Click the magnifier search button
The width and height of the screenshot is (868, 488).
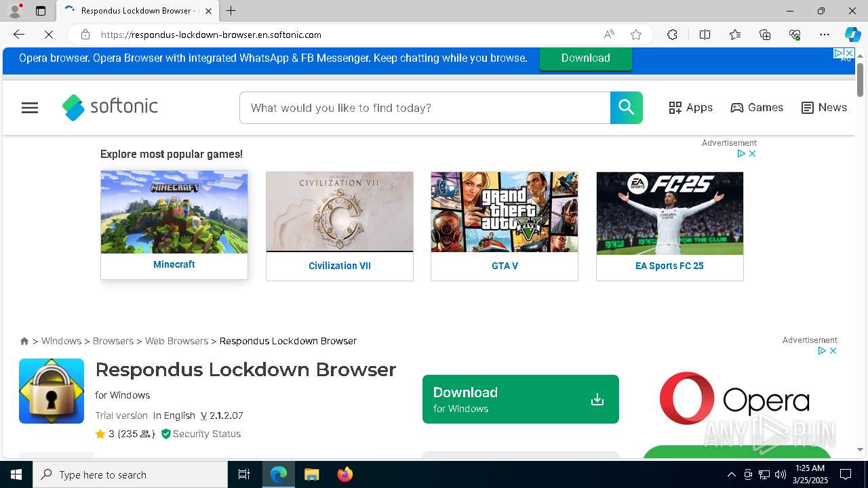tap(626, 108)
